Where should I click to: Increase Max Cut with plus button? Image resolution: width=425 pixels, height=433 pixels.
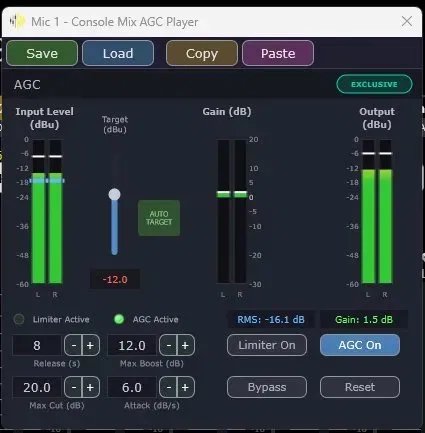(x=90, y=387)
